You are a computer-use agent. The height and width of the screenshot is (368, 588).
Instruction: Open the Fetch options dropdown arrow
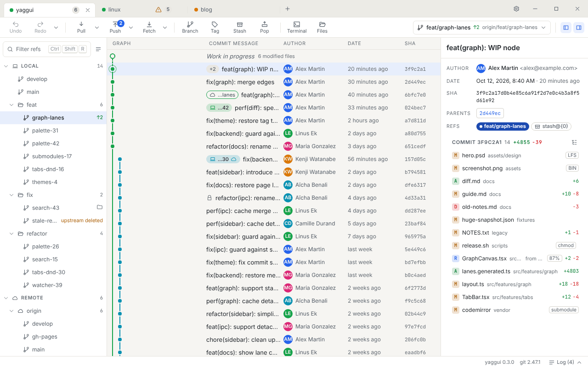[165, 28]
